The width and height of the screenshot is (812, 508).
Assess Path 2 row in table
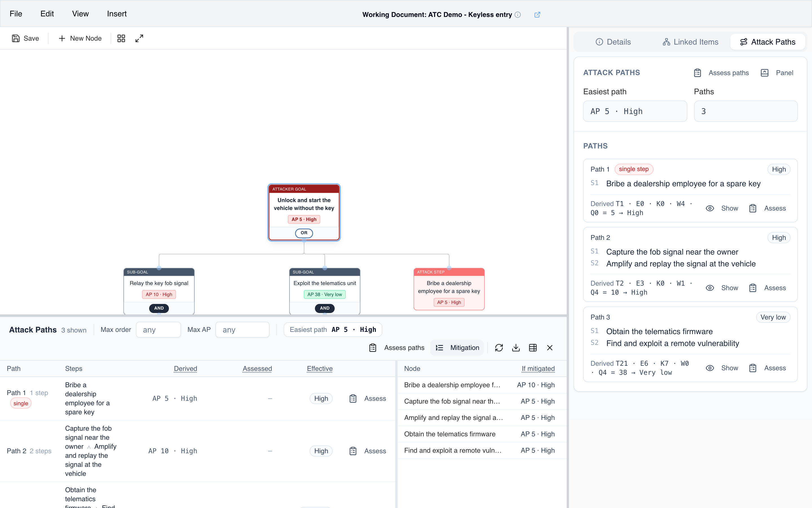click(x=367, y=451)
